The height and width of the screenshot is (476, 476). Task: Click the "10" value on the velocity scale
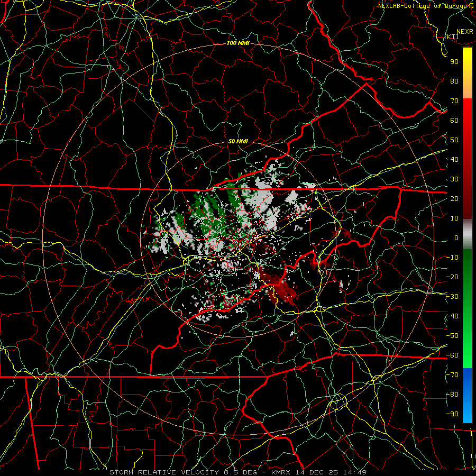tap(454, 218)
